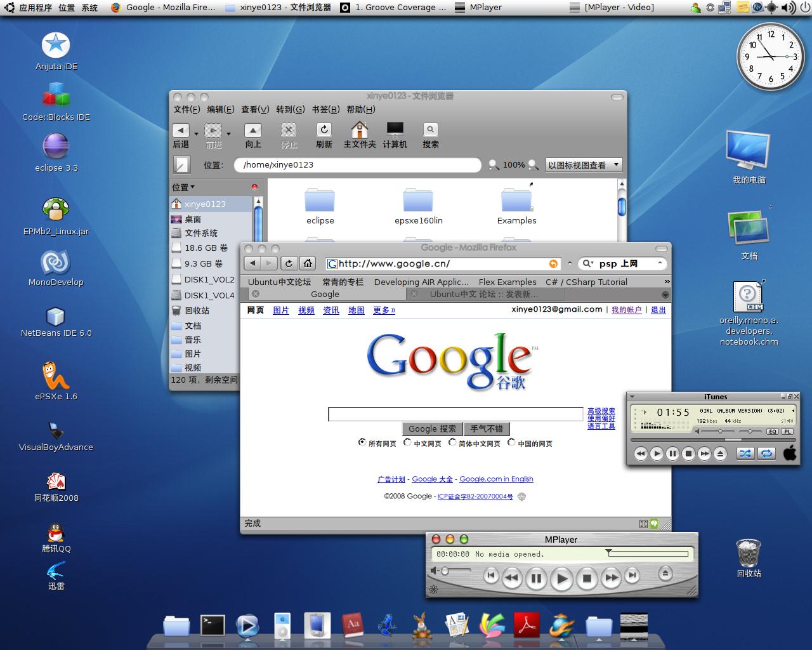Click Firefox back arrow button

[x=253, y=263]
